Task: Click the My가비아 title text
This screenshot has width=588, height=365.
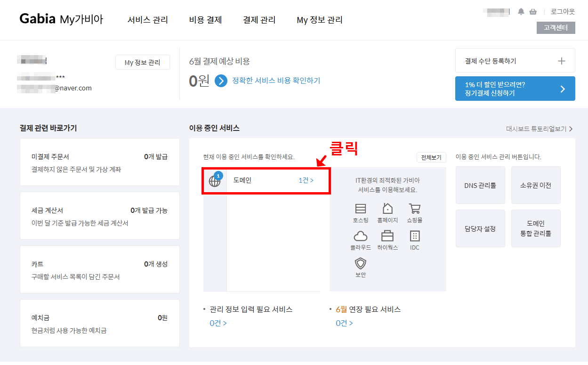Action: tap(81, 19)
